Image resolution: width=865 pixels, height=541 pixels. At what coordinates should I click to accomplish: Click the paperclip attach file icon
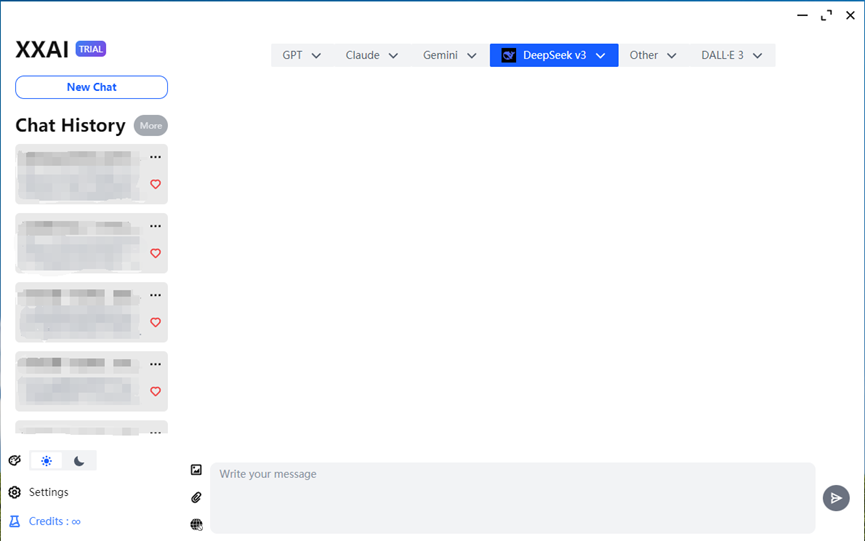point(196,497)
